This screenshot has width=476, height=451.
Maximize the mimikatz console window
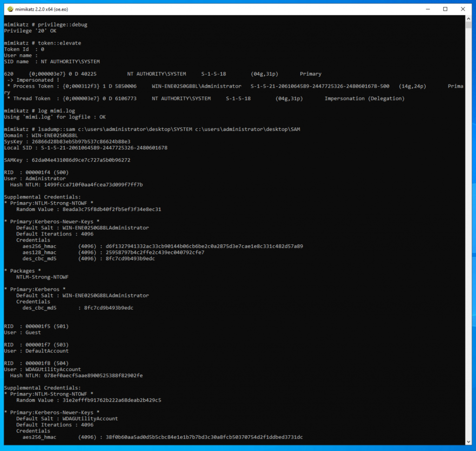click(445, 9)
